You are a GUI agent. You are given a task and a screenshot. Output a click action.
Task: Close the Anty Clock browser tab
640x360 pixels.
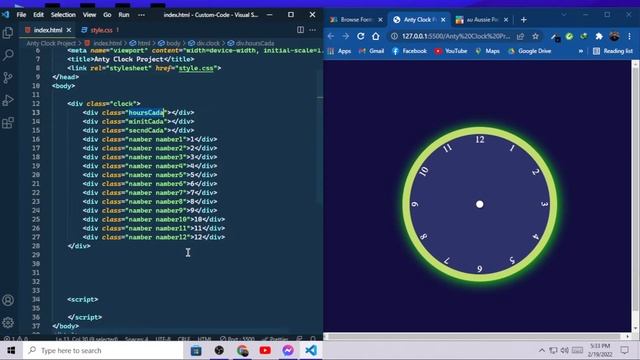pos(444,20)
